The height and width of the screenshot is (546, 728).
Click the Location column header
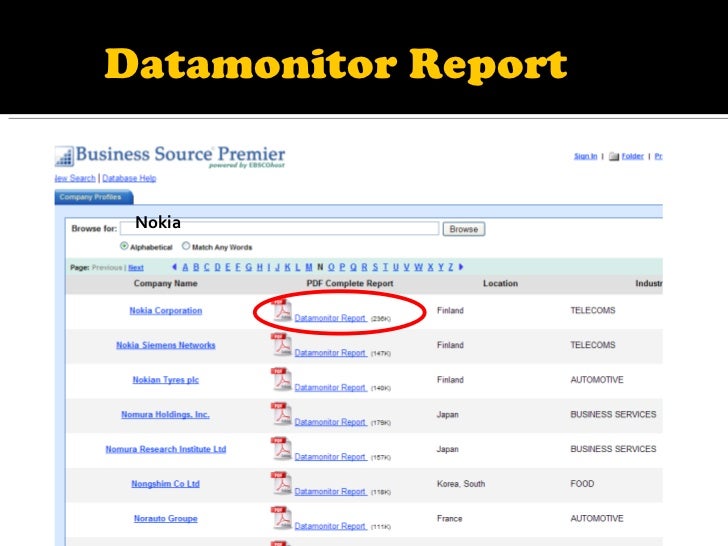(500, 283)
